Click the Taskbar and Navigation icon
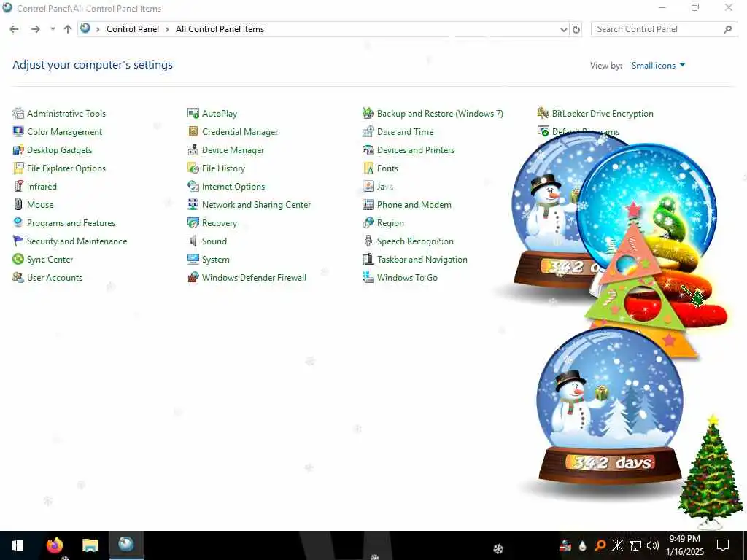The height and width of the screenshot is (560, 747). (368, 259)
